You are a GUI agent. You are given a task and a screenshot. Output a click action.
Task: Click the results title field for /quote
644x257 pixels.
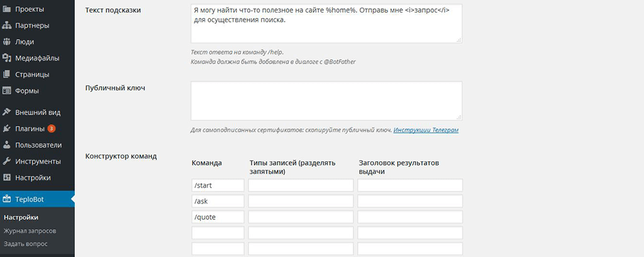410,217
